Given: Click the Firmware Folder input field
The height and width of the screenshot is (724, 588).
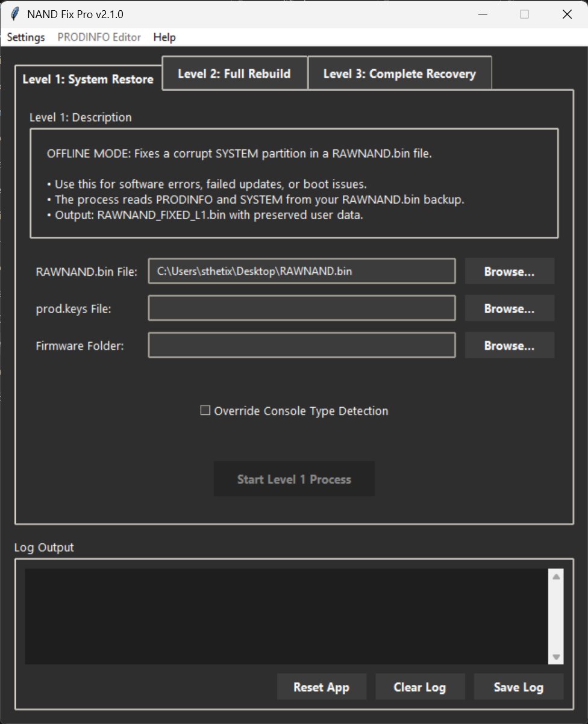Looking at the screenshot, I should 301,346.
